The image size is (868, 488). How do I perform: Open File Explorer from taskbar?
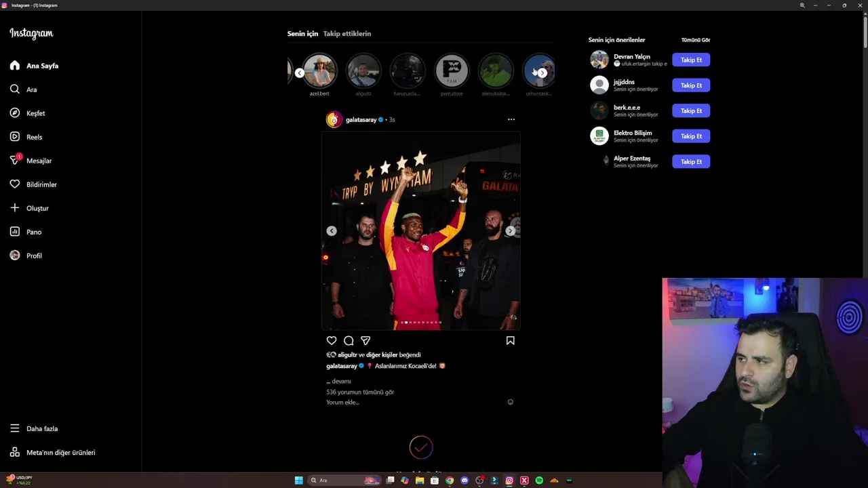pyautogui.click(x=420, y=481)
